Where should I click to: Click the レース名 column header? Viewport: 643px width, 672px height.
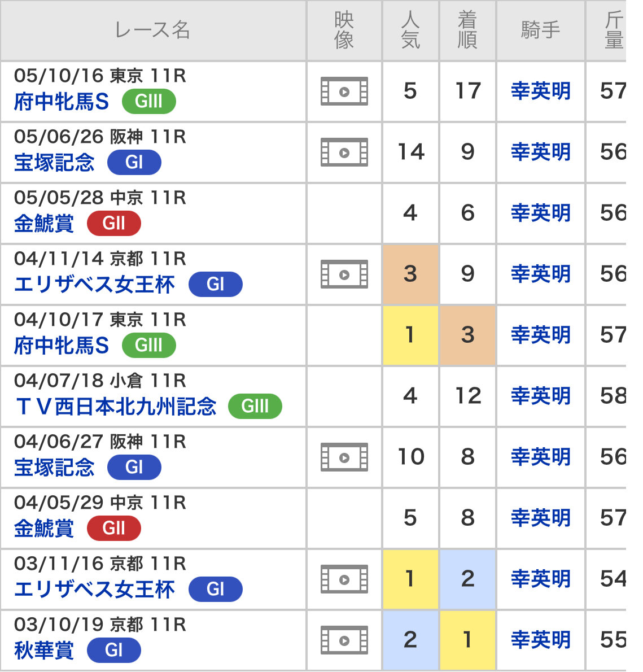point(152,30)
